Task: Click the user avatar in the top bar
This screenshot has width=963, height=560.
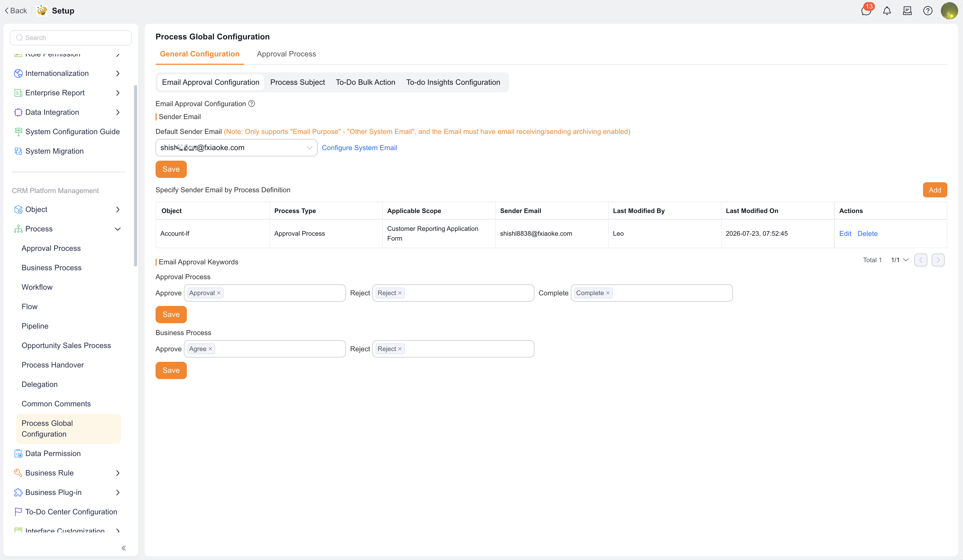Action: click(x=949, y=11)
